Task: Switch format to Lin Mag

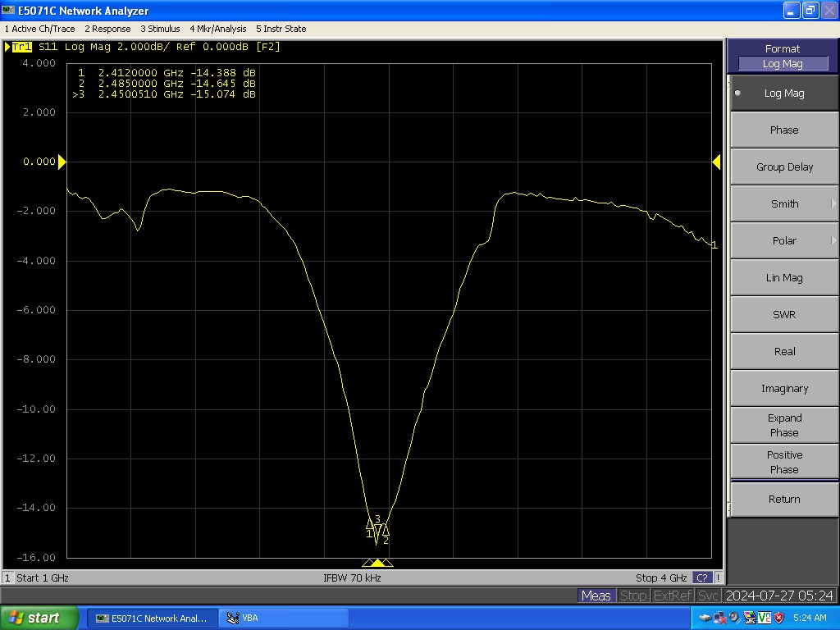Action: 783,278
